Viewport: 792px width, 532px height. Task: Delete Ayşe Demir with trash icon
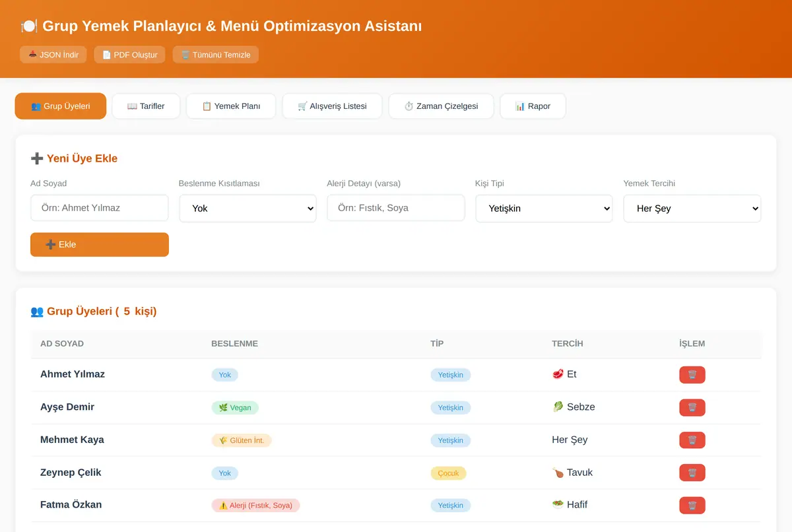pos(692,408)
